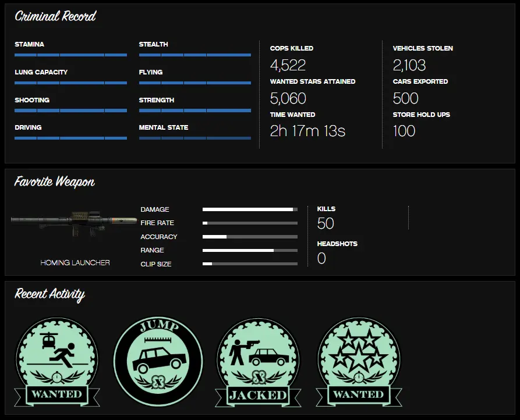Click the VEHICLES STOLEN label
This screenshot has height=420, width=520.
coord(423,48)
